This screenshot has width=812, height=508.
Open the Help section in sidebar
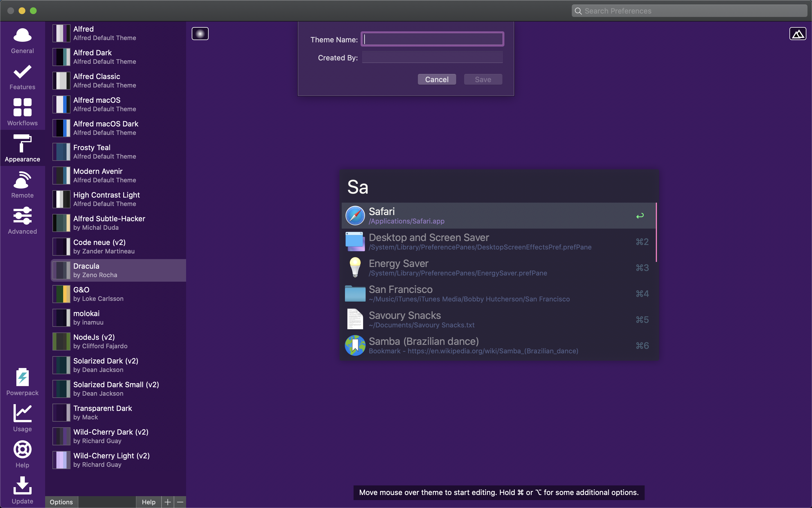[x=23, y=454]
